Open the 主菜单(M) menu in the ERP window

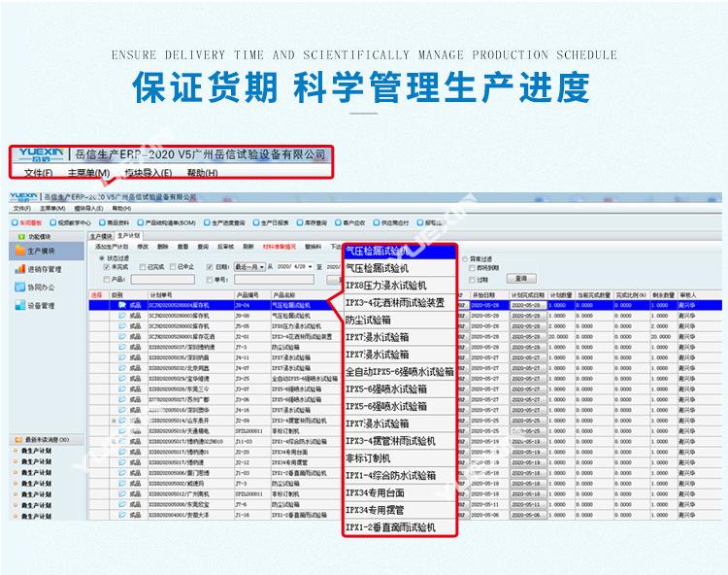coord(52,209)
